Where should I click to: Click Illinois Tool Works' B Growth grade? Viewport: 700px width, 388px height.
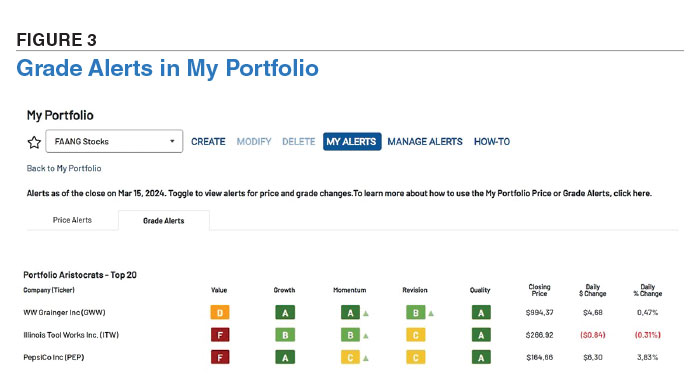point(285,335)
